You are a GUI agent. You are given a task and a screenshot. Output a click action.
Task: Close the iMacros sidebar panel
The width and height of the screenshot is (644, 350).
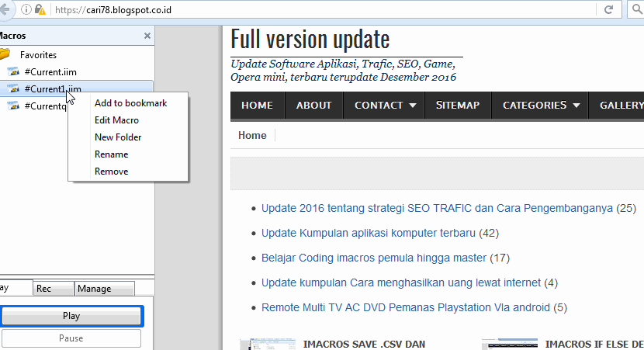pyautogui.click(x=147, y=36)
